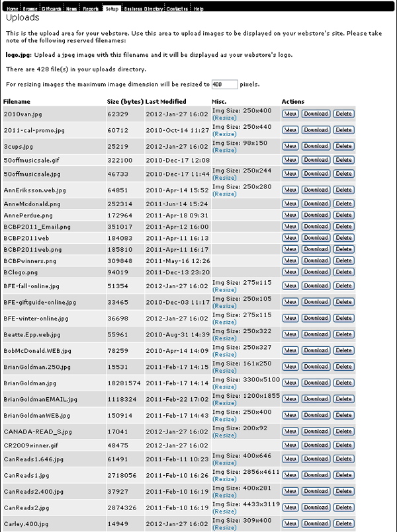Download AnneMcdonald.png
The width and height of the screenshot is (397, 532).
pyautogui.click(x=316, y=204)
